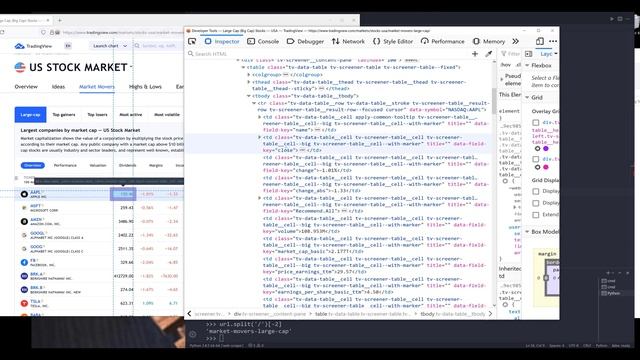Pick color from page eyedropper icon
Screen dimensions: 640x360
489,54
